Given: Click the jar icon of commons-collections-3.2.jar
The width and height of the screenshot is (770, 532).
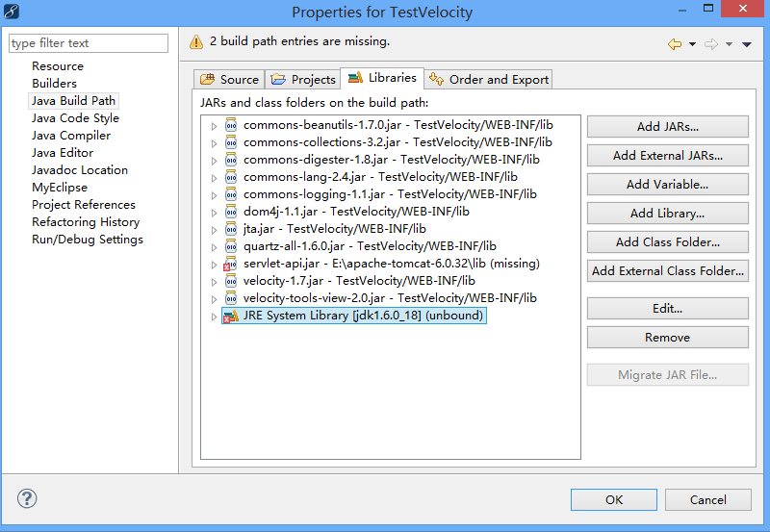Looking at the screenshot, I should click(231, 142).
